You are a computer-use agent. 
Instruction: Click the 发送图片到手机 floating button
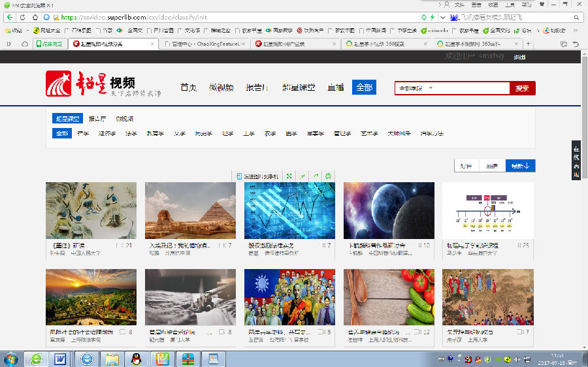(x=257, y=176)
